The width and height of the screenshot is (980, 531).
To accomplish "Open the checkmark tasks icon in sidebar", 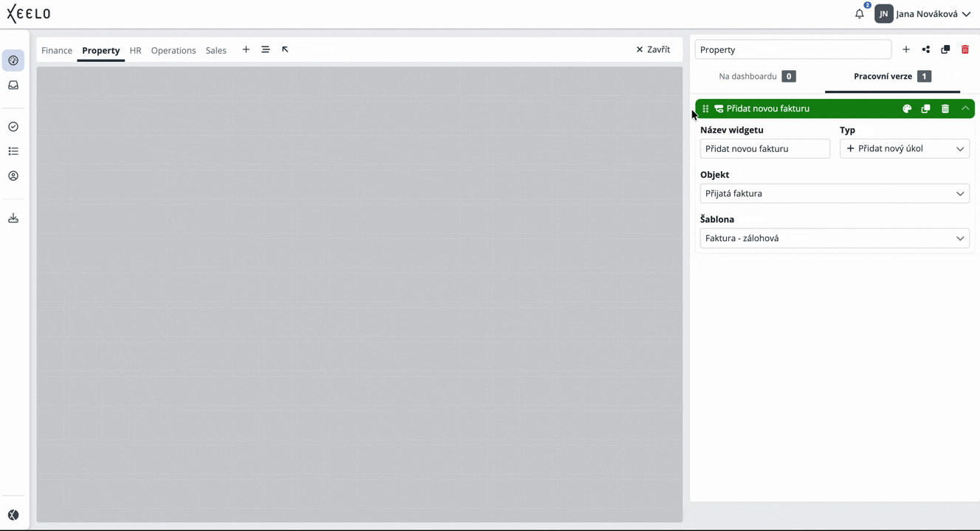I will click(x=13, y=127).
